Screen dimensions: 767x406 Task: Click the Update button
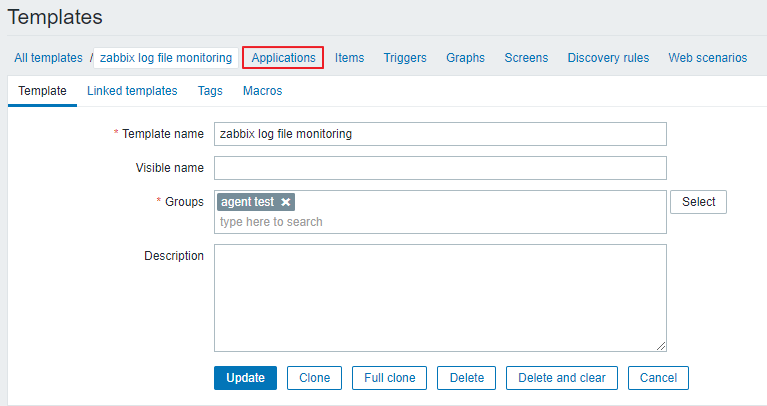(x=245, y=378)
